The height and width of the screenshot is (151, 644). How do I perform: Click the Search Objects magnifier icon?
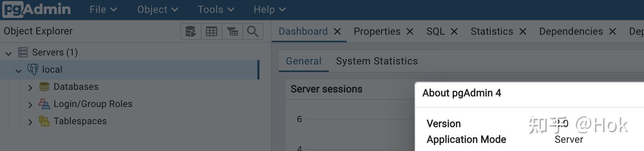tap(253, 31)
